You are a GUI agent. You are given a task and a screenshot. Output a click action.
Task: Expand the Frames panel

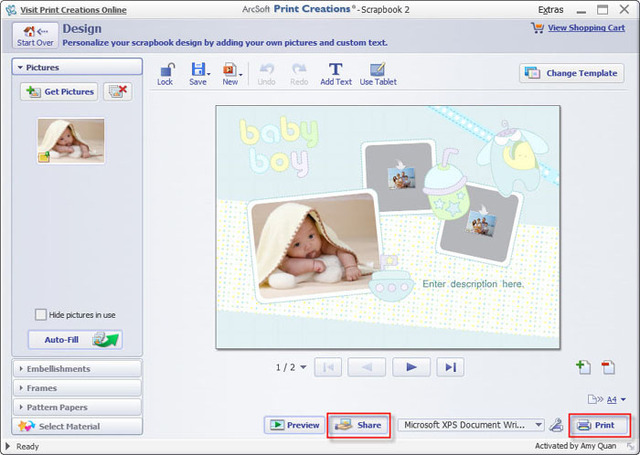[77, 388]
